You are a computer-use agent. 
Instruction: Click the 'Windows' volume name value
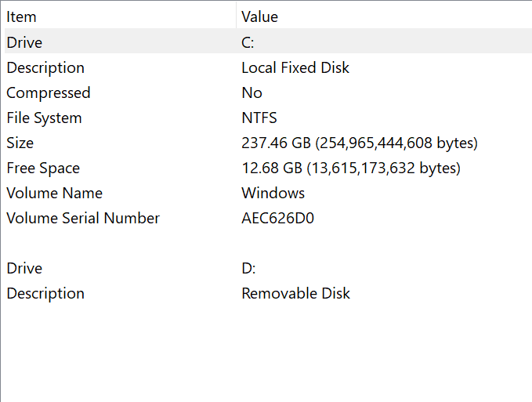pos(273,193)
